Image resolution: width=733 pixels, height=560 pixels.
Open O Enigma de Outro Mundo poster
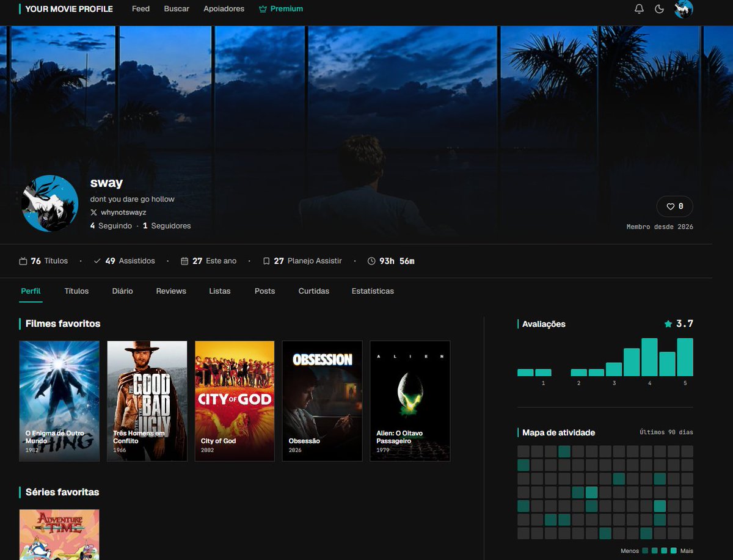(x=59, y=401)
